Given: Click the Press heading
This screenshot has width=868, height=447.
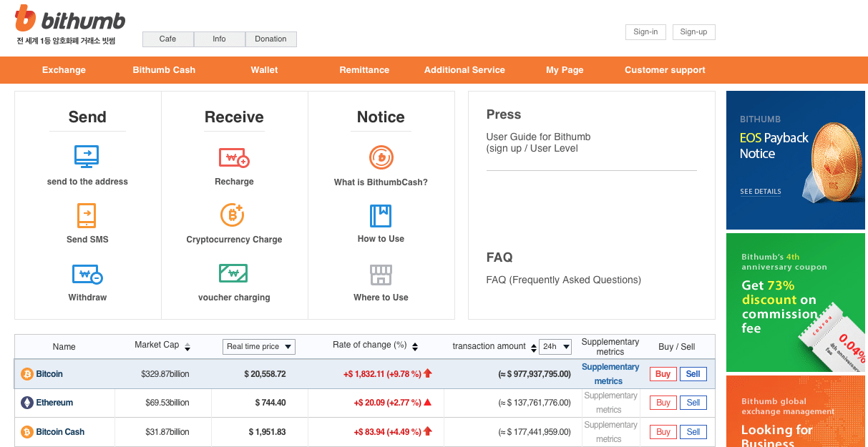Looking at the screenshot, I should [504, 114].
